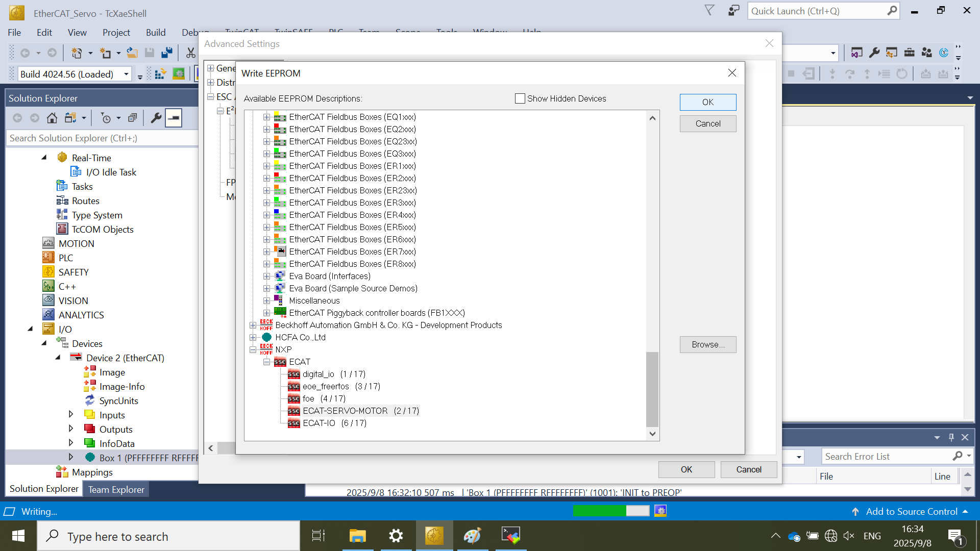Open the Build 4024.56 version dropdown
The width and height of the screenshot is (980, 551).
[126, 74]
